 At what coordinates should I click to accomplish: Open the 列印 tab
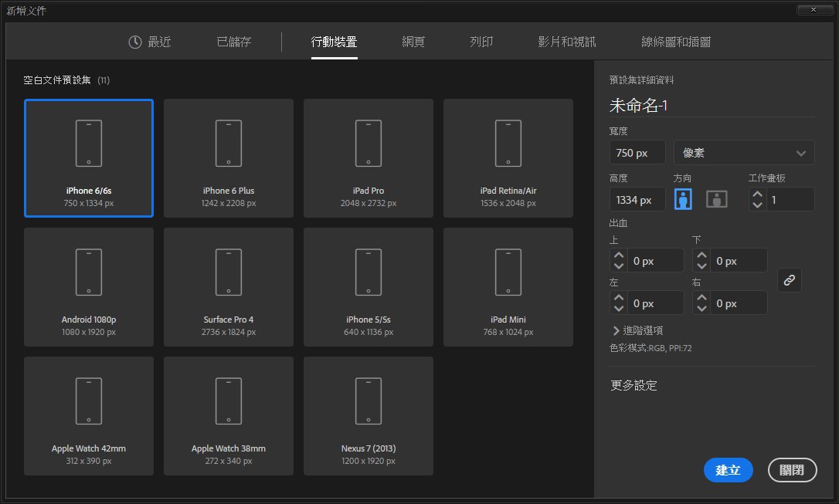481,42
